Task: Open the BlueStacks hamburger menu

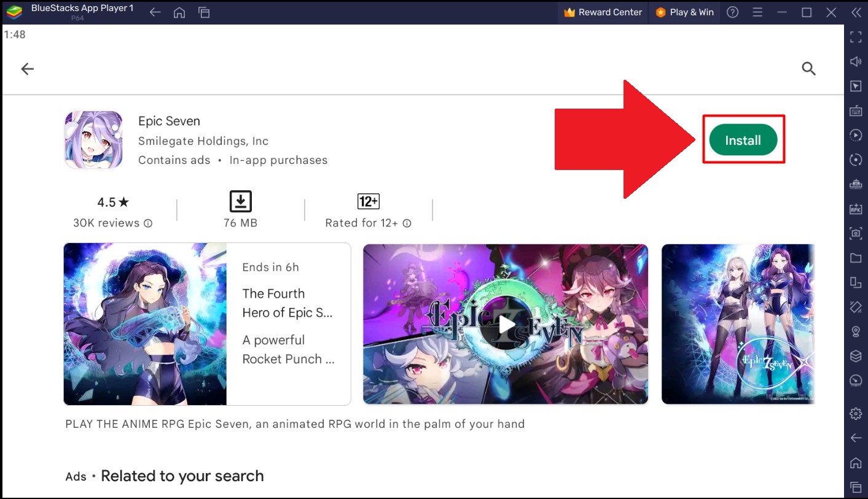Action: tap(758, 12)
